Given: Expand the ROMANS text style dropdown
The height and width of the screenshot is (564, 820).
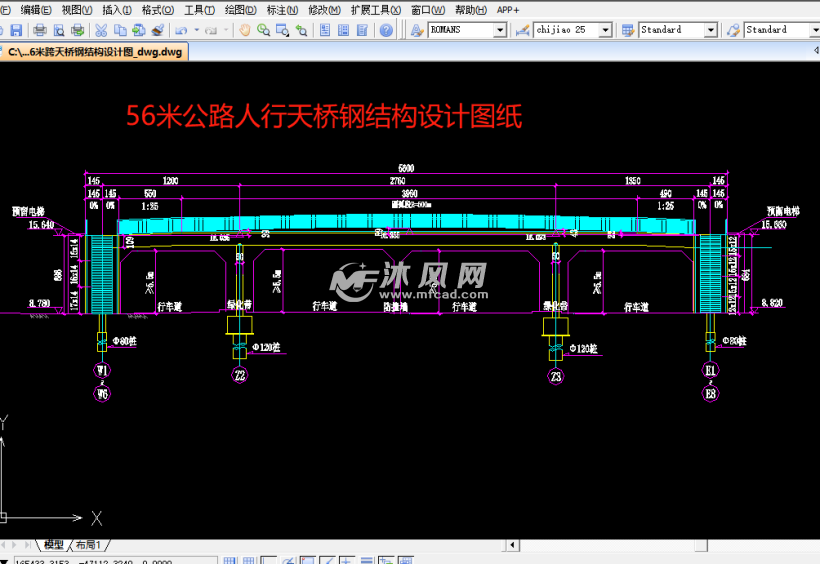Looking at the screenshot, I should click(x=500, y=30).
